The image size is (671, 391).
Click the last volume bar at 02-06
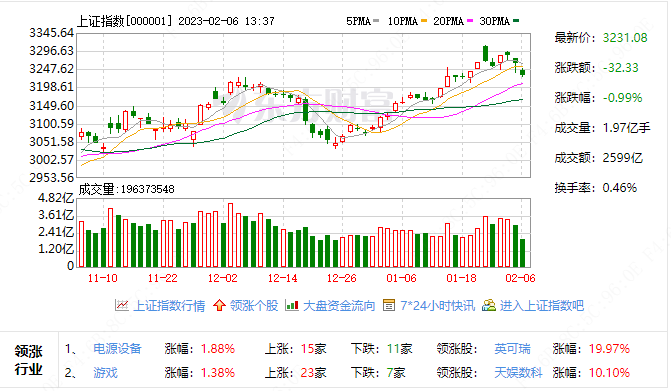pos(523,253)
